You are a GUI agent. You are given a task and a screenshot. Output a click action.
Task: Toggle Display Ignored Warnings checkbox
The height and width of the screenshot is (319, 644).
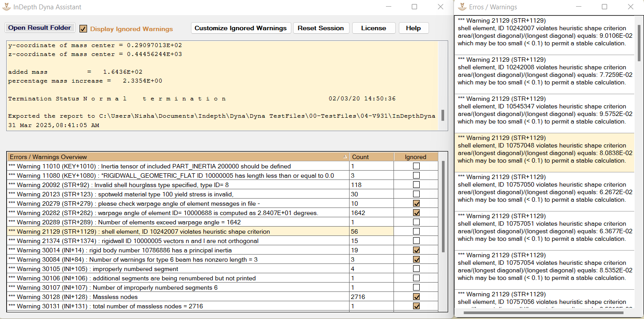tap(83, 28)
